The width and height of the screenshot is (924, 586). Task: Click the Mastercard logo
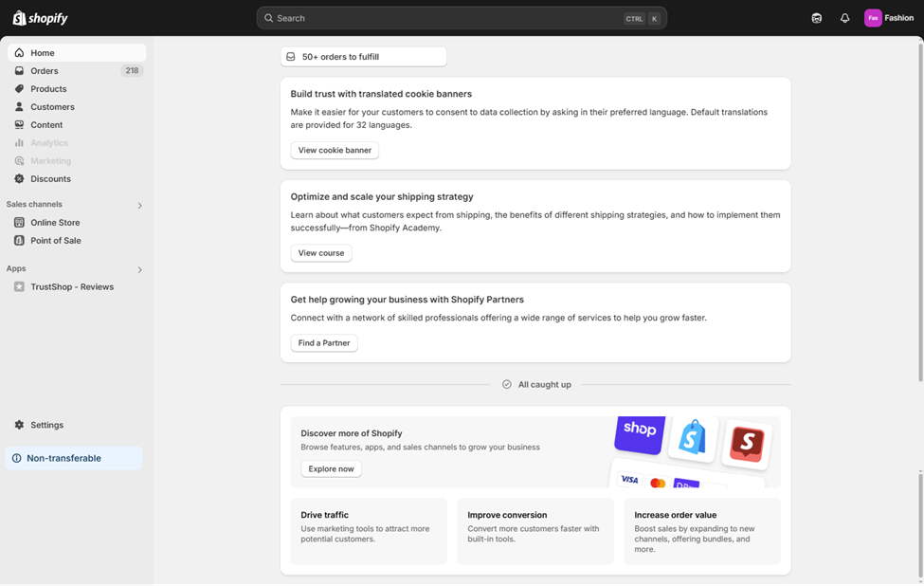pos(658,483)
